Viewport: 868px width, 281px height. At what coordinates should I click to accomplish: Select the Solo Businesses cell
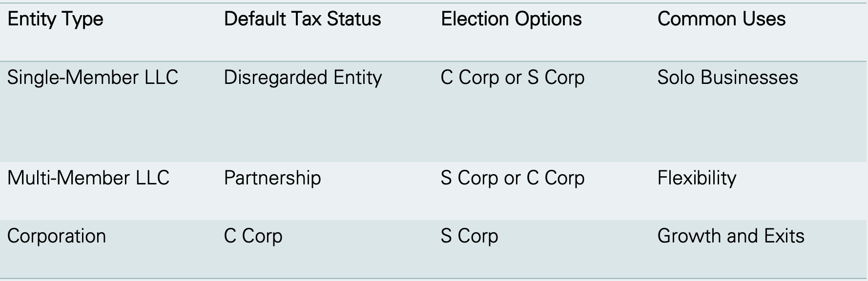[728, 78]
